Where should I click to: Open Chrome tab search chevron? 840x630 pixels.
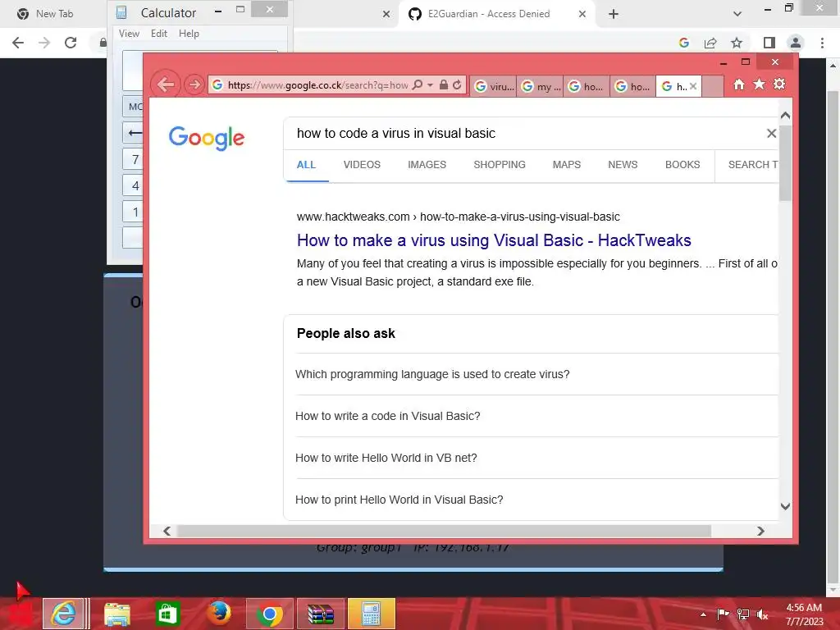click(737, 14)
